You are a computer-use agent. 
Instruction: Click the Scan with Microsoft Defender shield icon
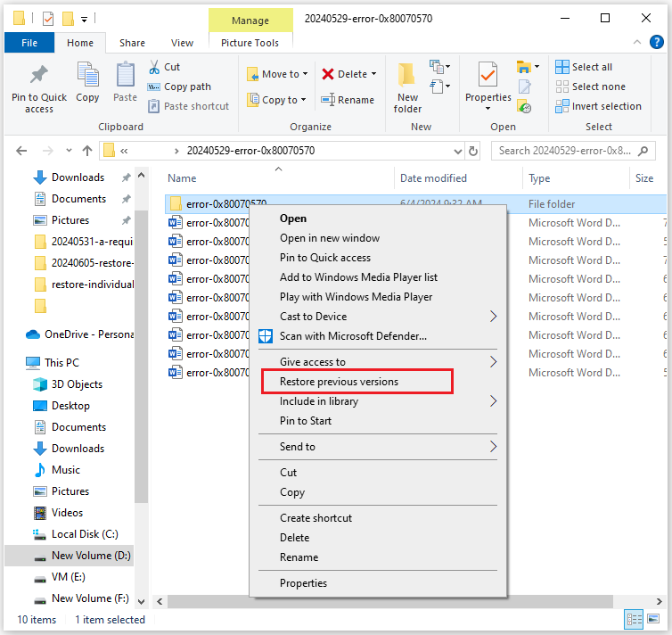pyautogui.click(x=266, y=336)
